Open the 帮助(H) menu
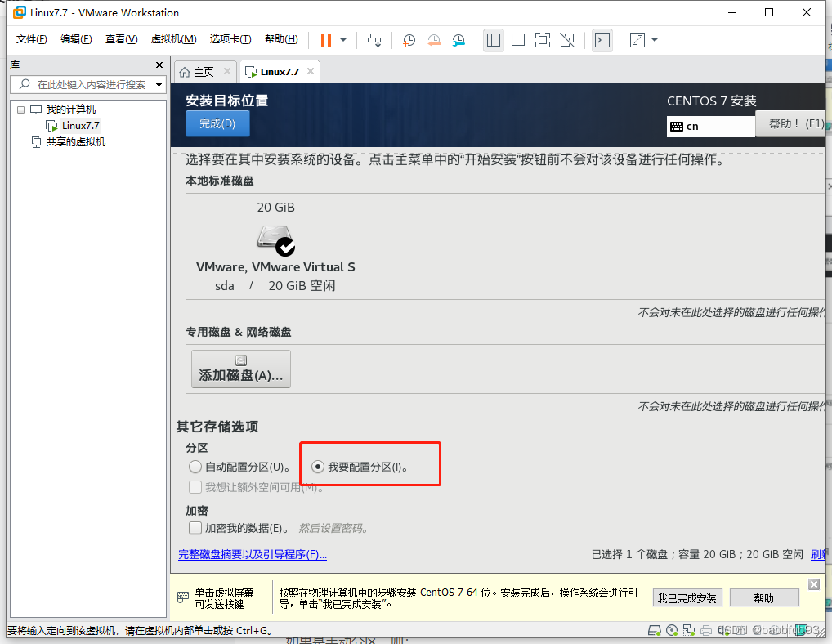This screenshot has height=644, width=832. 281,39
